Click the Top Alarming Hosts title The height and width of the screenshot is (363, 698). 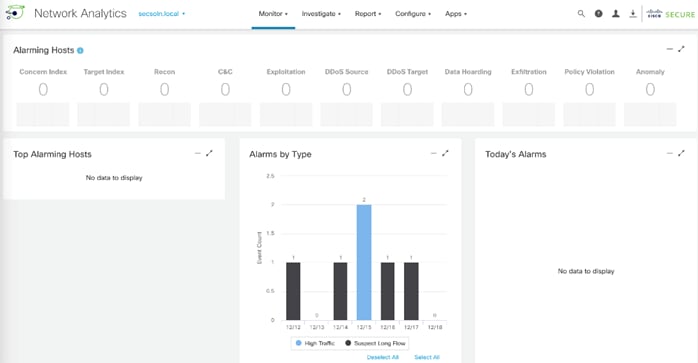[x=52, y=154]
